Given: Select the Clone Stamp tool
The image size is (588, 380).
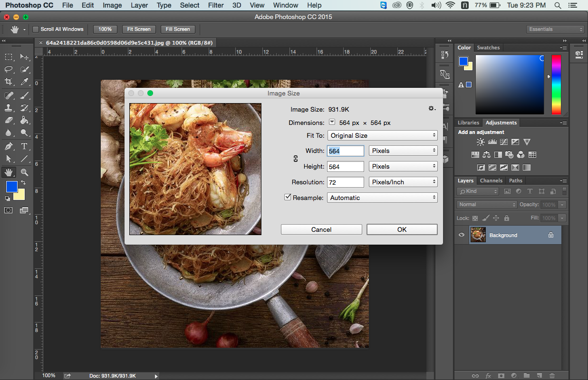Looking at the screenshot, I should pos(9,108).
